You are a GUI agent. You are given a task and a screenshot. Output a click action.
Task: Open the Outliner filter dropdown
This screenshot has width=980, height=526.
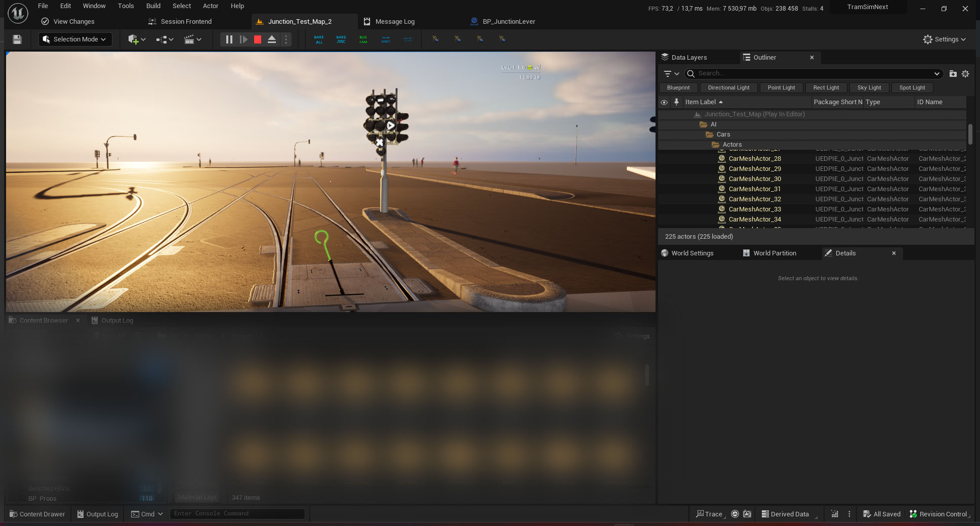coord(671,74)
